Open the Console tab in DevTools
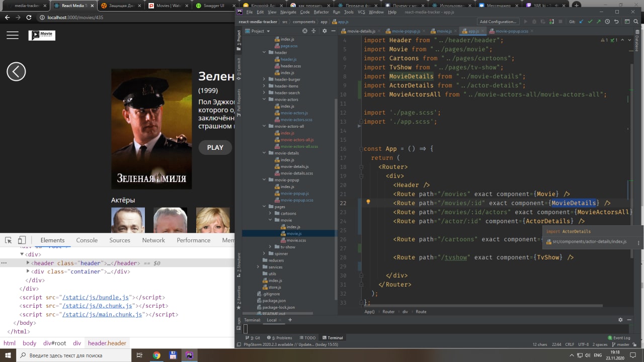This screenshot has width=644, height=362. point(87,240)
